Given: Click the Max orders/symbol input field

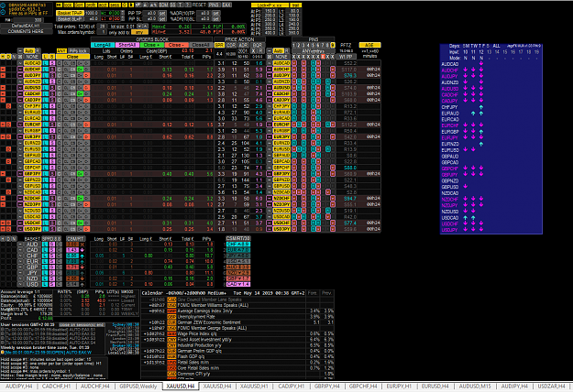Looking at the screenshot, I should (x=103, y=32).
